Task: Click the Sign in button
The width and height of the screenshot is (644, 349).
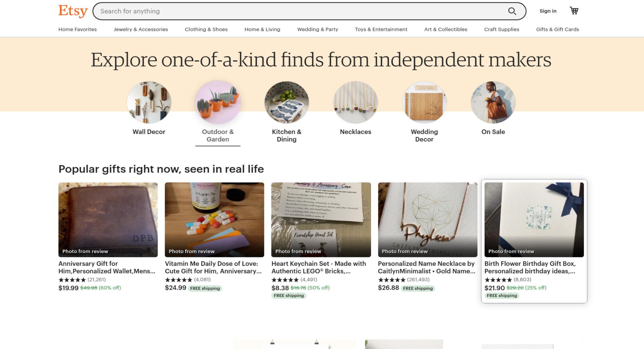Action: (x=548, y=11)
